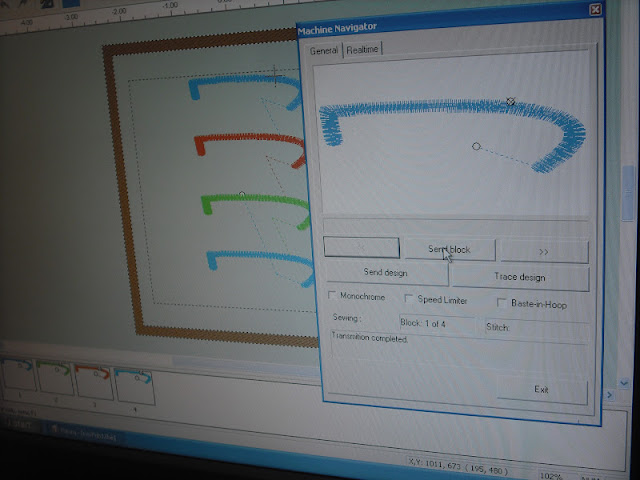
Task: Click the Send design button
Action: tap(386, 272)
